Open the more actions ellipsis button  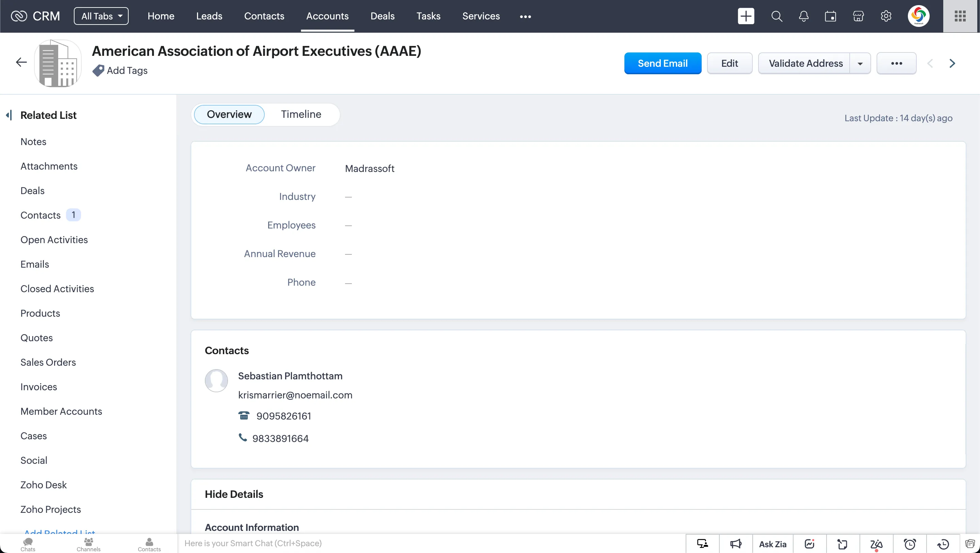tap(896, 63)
